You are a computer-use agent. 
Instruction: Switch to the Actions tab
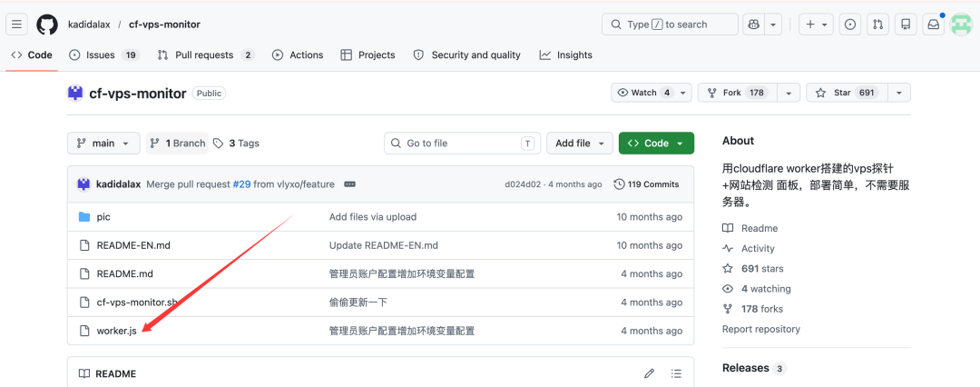[x=298, y=55]
